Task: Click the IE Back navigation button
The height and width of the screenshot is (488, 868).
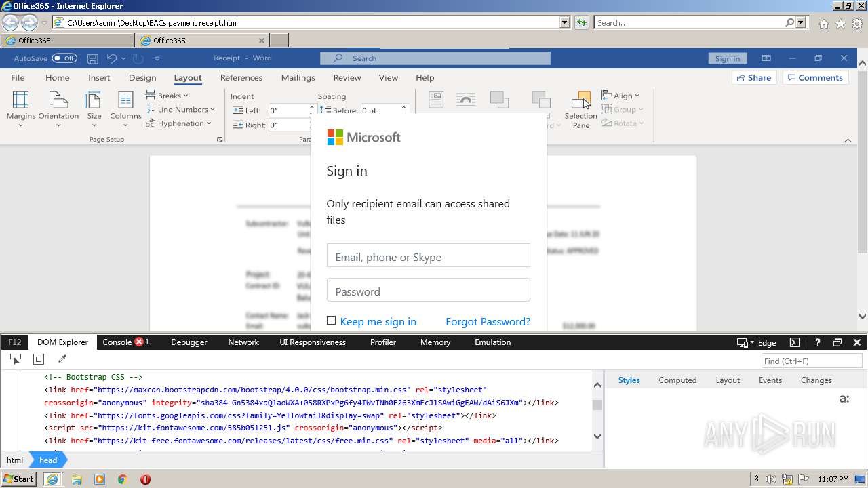Action: point(11,22)
